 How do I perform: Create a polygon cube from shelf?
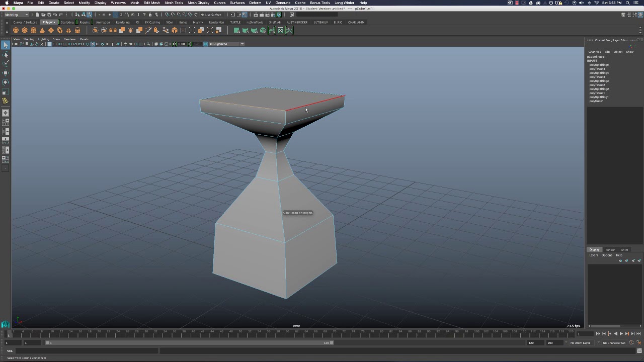(x=24, y=31)
